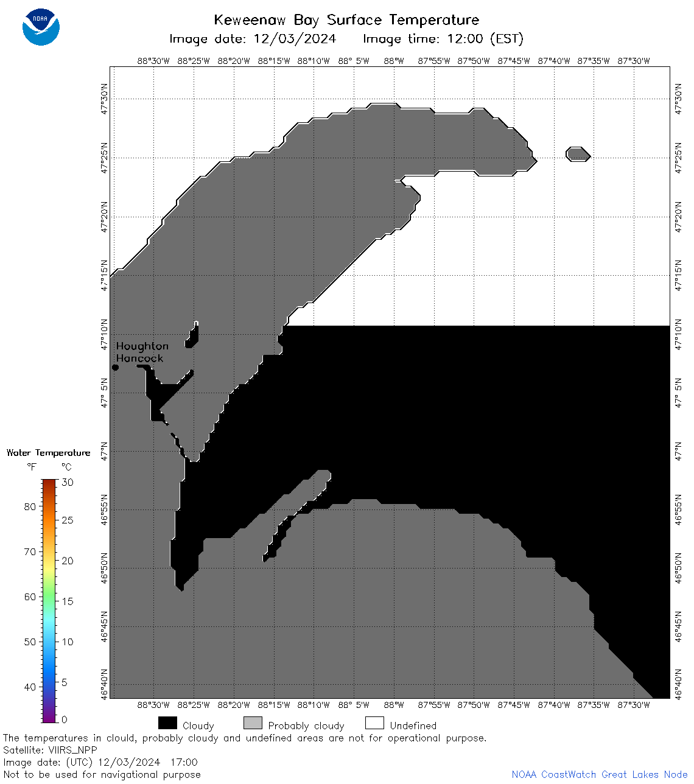694x784 pixels.
Task: Click the gray Probably cloudy legend swatch
Action: (x=253, y=723)
